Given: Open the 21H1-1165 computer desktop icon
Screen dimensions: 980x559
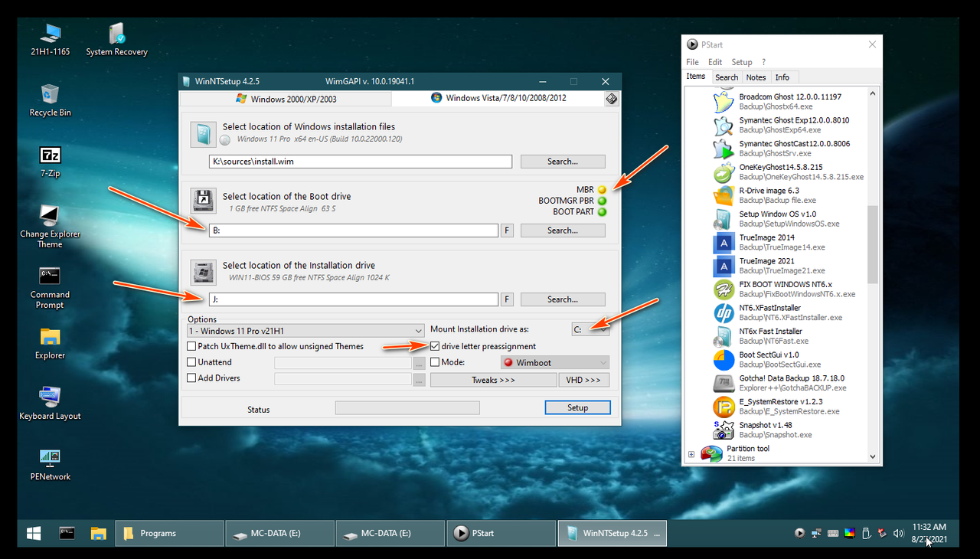Looking at the screenshot, I should tap(50, 40).
